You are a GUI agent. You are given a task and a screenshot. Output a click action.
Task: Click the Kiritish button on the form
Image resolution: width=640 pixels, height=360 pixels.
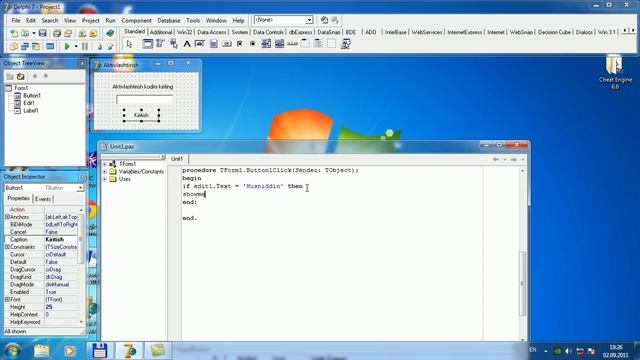point(141,116)
